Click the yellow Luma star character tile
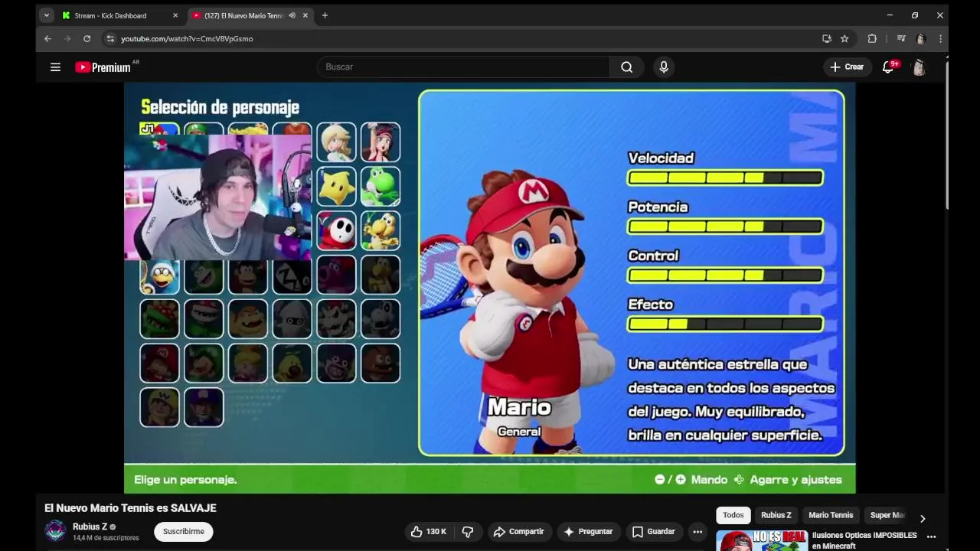 coord(337,187)
